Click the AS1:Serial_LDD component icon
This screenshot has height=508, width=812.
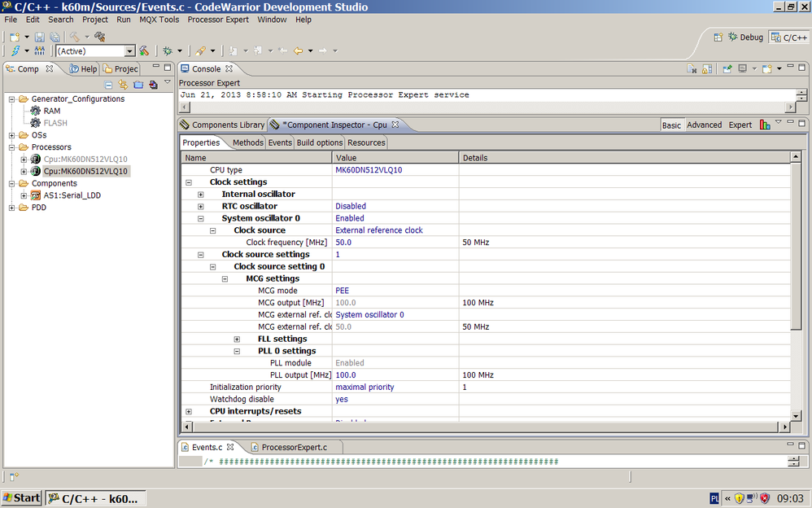coord(36,195)
